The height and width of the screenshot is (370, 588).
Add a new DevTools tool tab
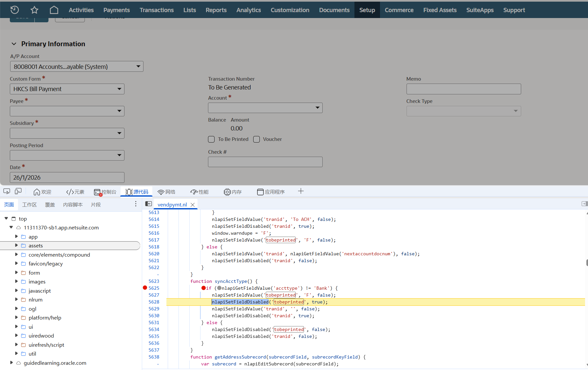(x=301, y=191)
